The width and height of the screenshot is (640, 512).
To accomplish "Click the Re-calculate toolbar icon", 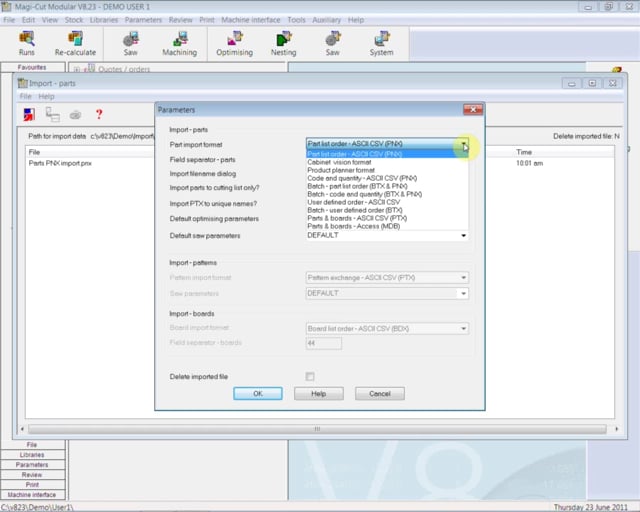I will 76,43.
